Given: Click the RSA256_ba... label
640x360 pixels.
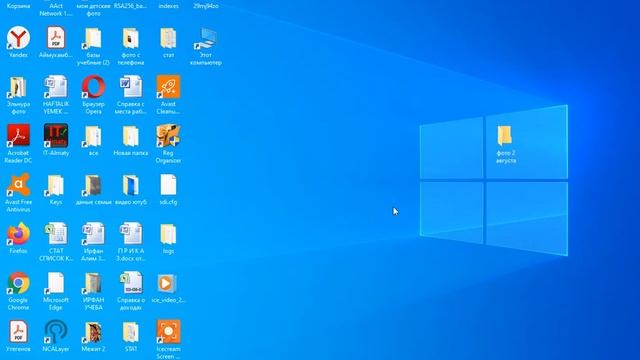Looking at the screenshot, I should tap(131, 6).
